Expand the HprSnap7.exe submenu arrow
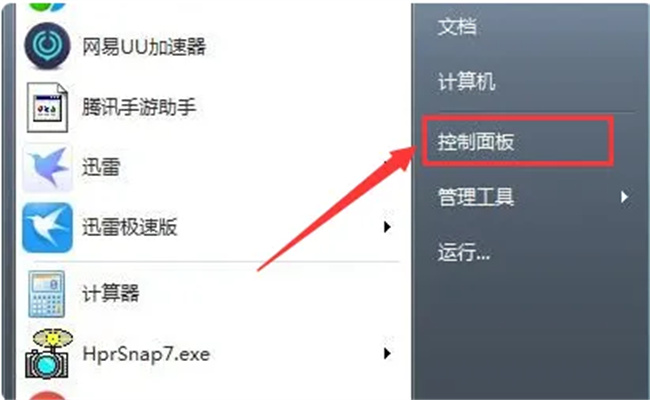Screen dimensions: 650x400 387,354
